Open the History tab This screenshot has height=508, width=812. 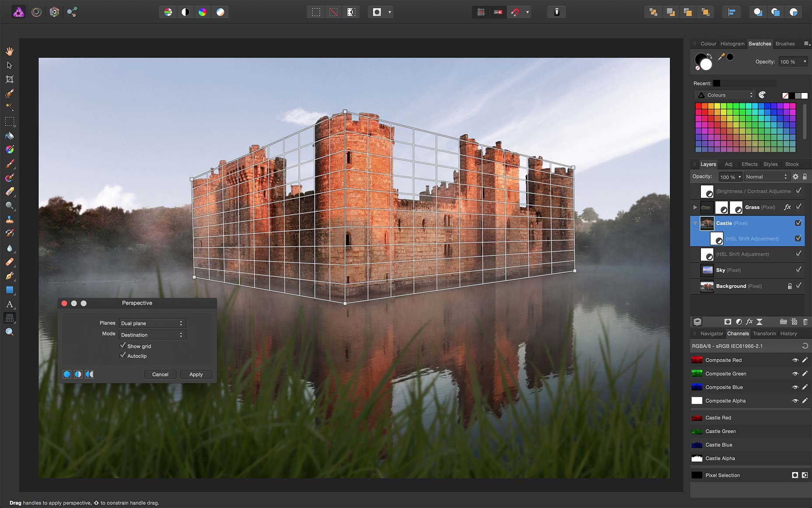788,333
